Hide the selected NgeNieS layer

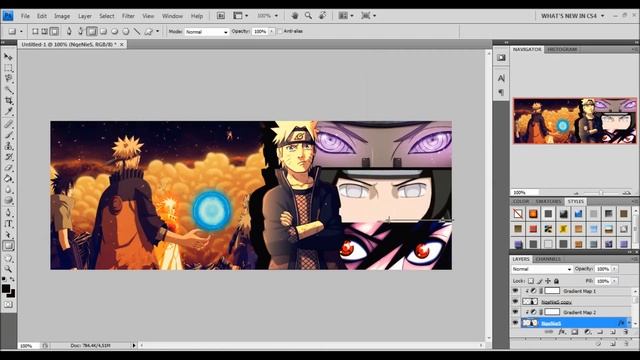pos(515,323)
